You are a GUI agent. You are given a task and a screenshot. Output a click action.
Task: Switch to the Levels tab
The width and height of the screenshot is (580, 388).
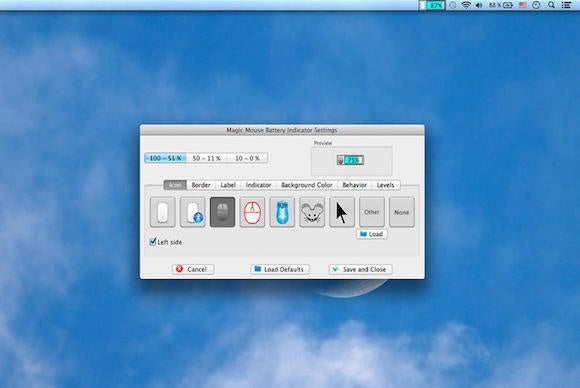pos(385,185)
